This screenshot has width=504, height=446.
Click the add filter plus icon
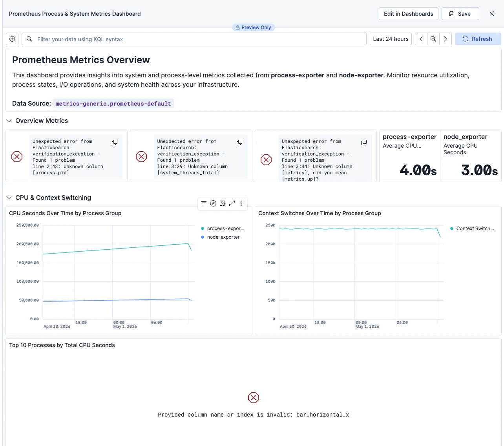(12, 39)
